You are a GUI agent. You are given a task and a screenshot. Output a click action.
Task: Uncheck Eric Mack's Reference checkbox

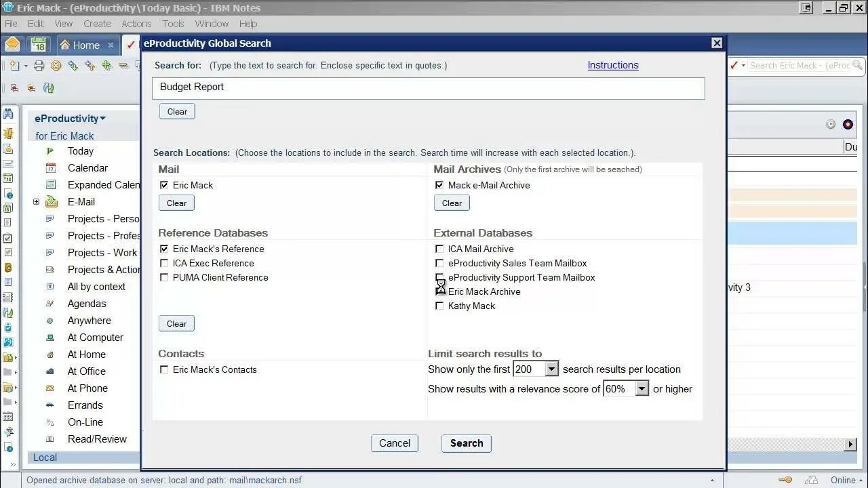point(164,249)
